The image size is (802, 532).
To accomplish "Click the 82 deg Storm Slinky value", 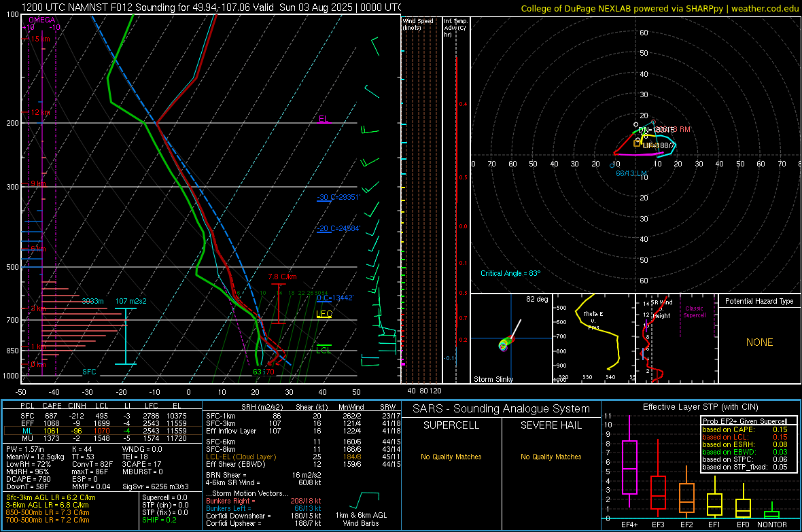I will point(537,299).
